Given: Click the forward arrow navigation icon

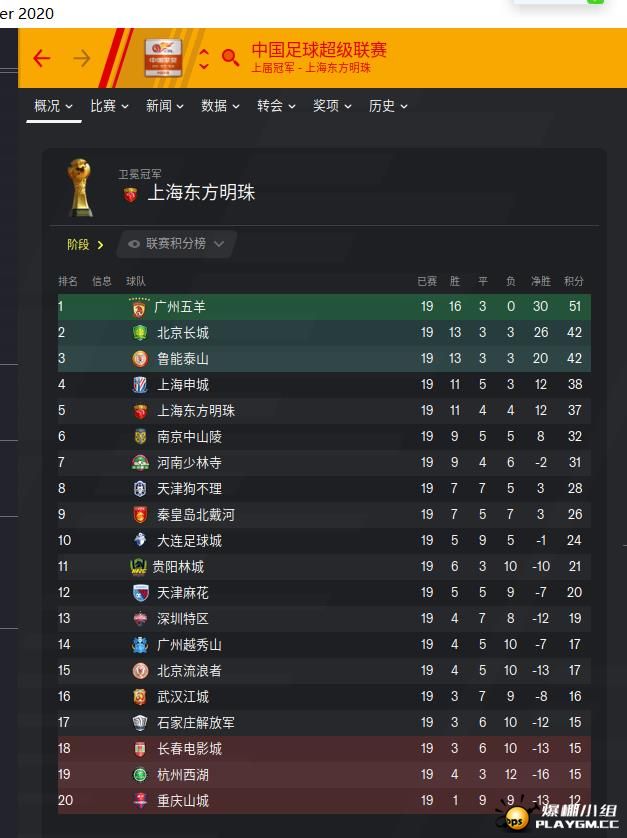Looking at the screenshot, I should 82,58.
